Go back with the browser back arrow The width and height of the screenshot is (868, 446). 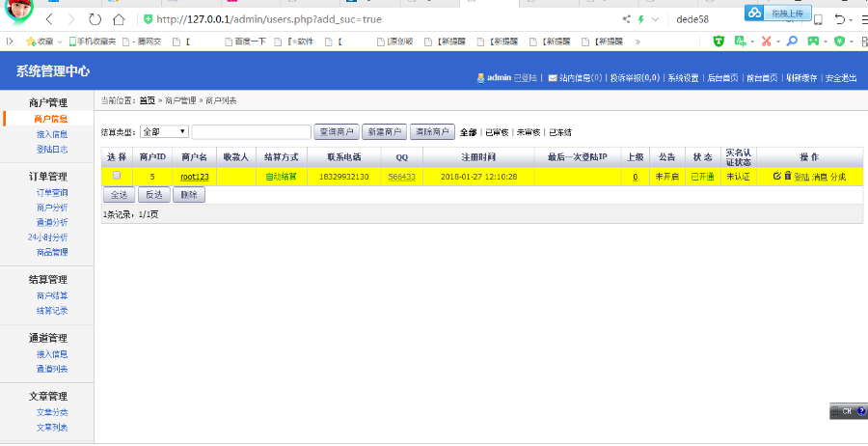tap(49, 19)
